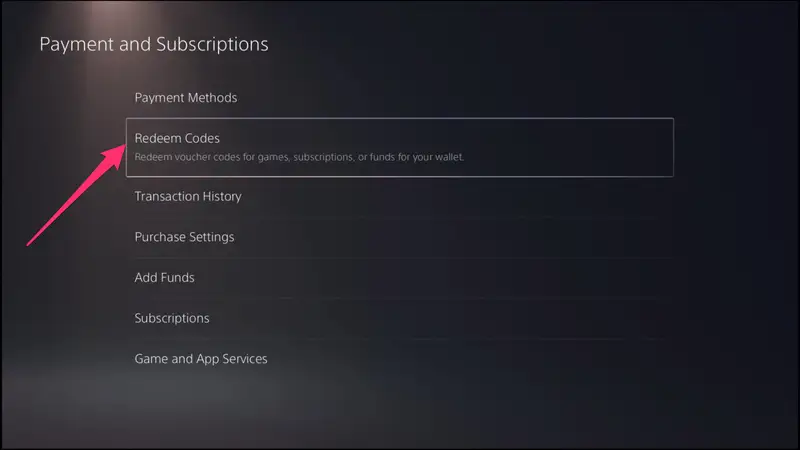
Task: Open Game and App Services
Action: (201, 359)
